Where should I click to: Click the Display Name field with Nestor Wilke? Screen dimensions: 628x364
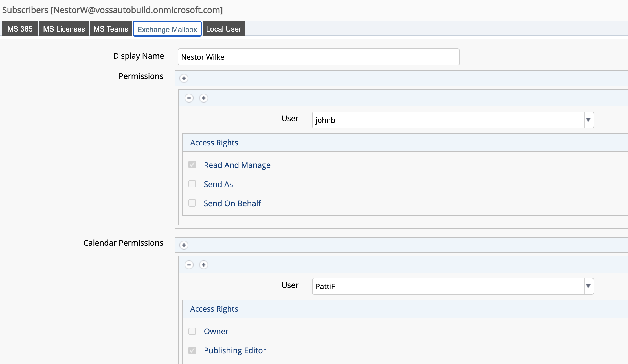coord(319,57)
